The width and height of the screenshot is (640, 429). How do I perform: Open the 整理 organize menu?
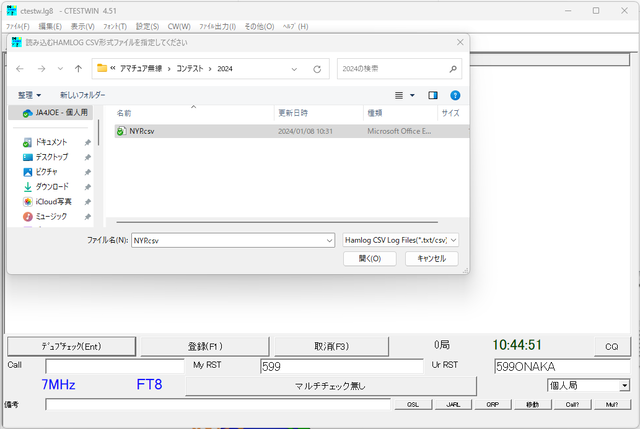pyautogui.click(x=29, y=95)
